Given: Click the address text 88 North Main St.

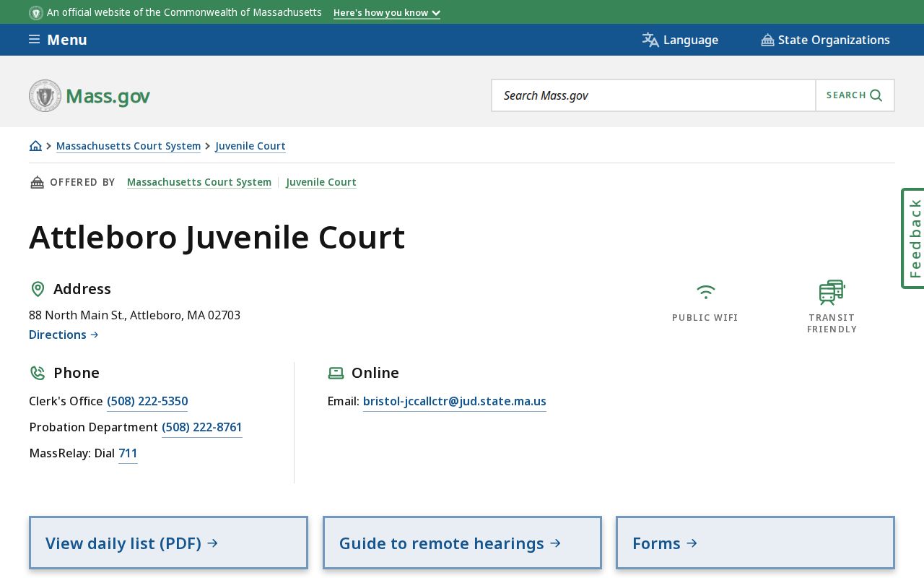Looking at the screenshot, I should coord(134,315).
